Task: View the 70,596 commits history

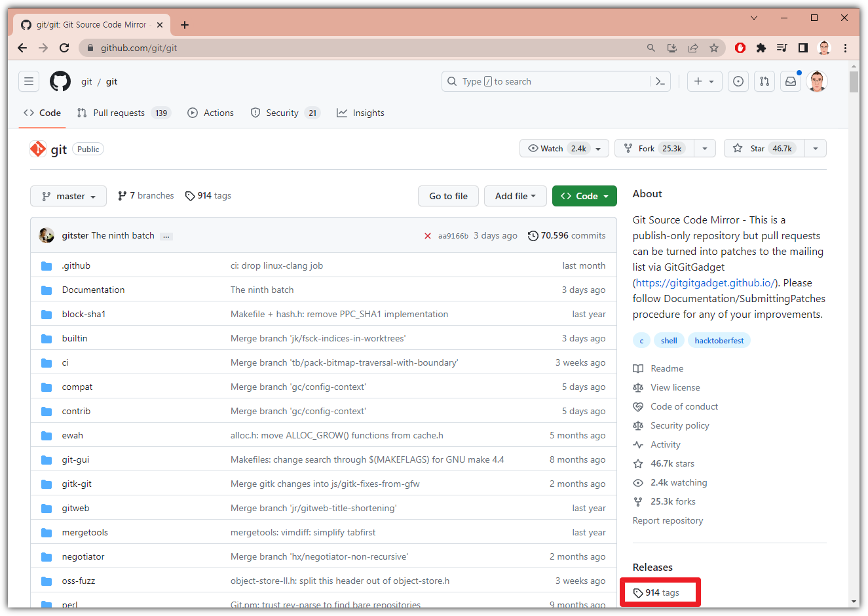Action: click(x=567, y=235)
